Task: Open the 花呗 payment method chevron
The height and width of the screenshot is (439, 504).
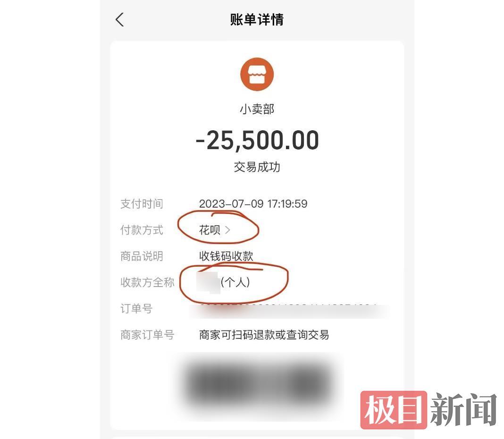Action: [x=227, y=230]
